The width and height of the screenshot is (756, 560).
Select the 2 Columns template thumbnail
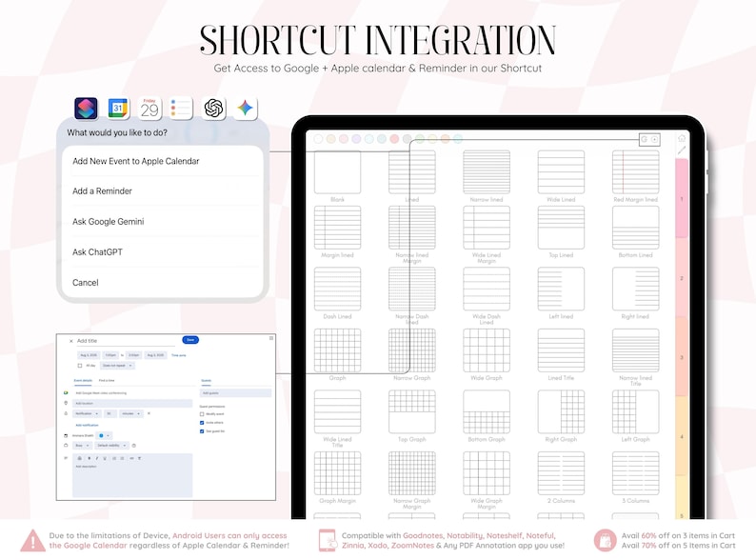tap(561, 473)
